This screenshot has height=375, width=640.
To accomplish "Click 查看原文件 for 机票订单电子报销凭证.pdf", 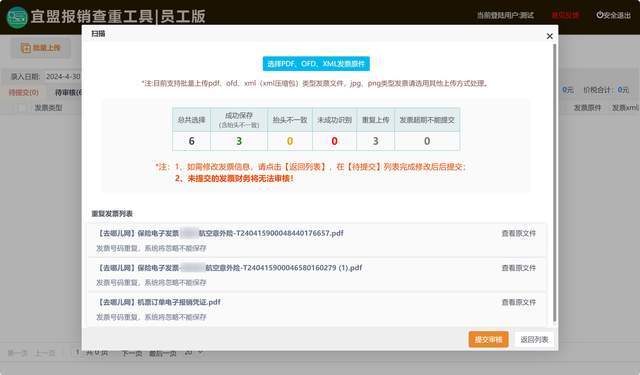I will click(518, 302).
